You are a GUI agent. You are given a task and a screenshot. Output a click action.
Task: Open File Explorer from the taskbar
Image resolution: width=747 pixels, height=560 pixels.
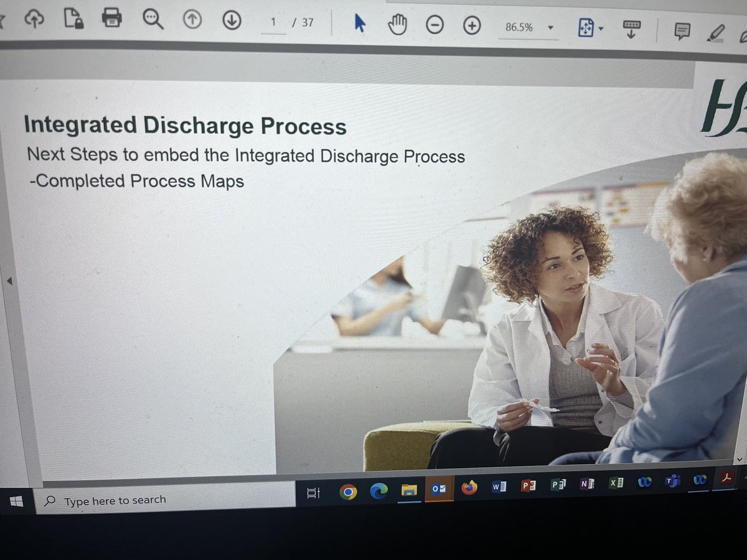(408, 491)
